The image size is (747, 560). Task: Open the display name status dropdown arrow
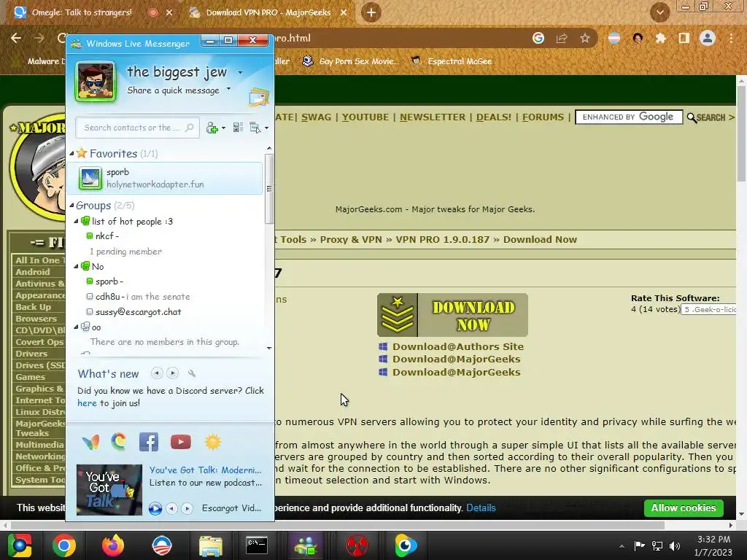240,72
